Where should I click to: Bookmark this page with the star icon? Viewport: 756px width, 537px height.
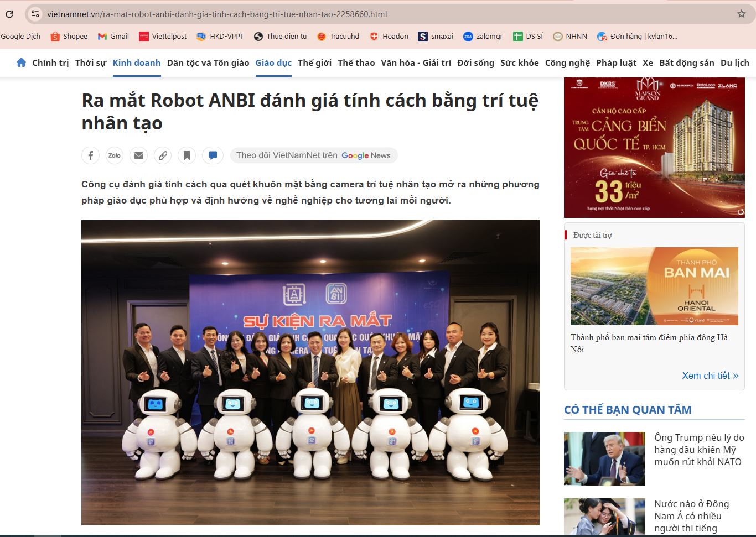(x=742, y=14)
